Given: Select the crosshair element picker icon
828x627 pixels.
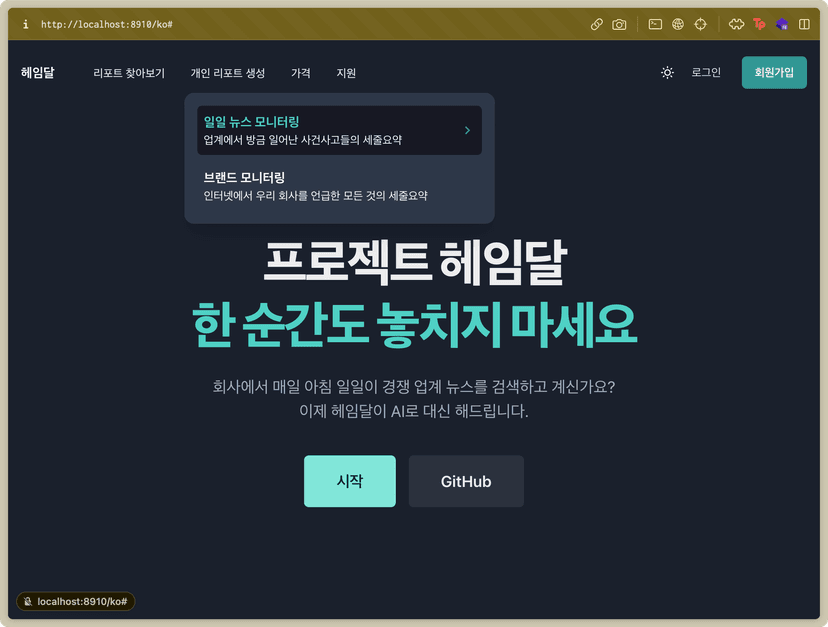Looking at the screenshot, I should pyautogui.click(x=700, y=24).
